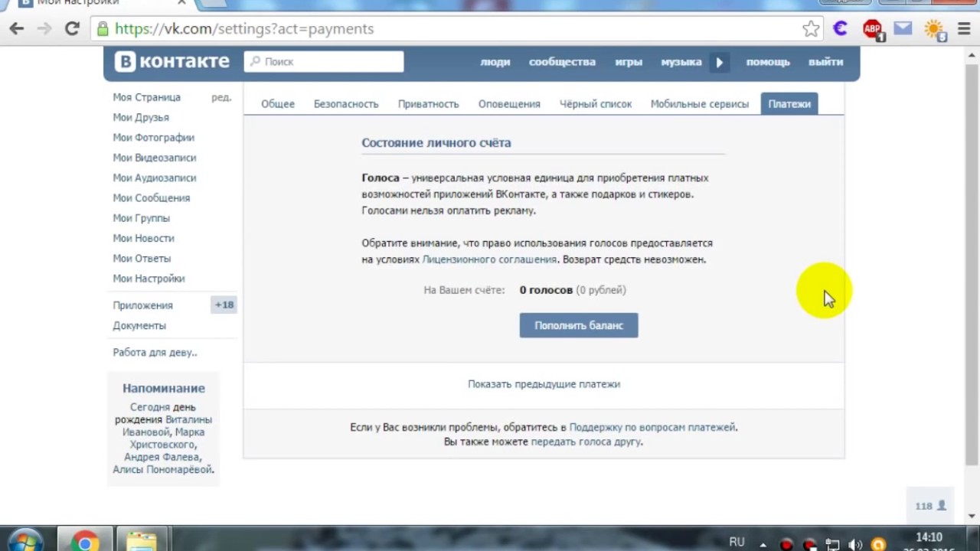This screenshot has height=551, width=980.
Task: Click передать голоса другу link
Action: pyautogui.click(x=586, y=442)
